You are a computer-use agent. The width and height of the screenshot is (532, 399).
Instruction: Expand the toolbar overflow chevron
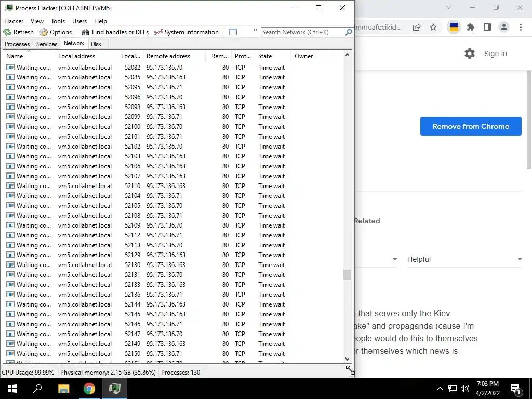pyautogui.click(x=255, y=30)
